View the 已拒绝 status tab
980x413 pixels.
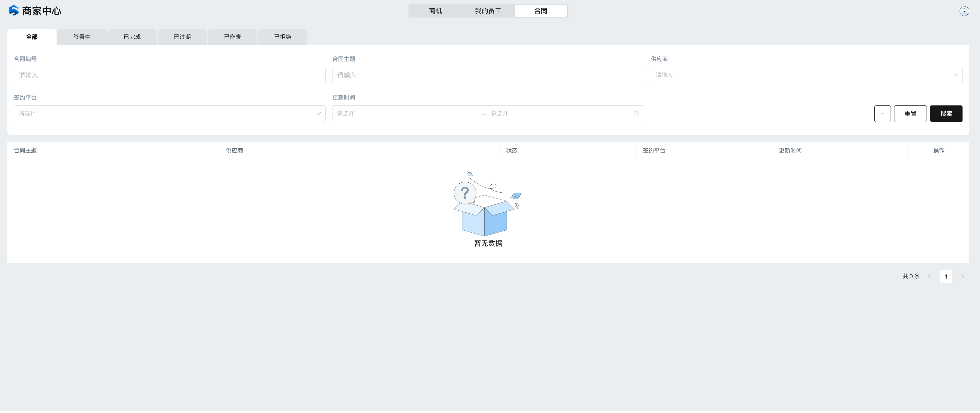coord(283,37)
